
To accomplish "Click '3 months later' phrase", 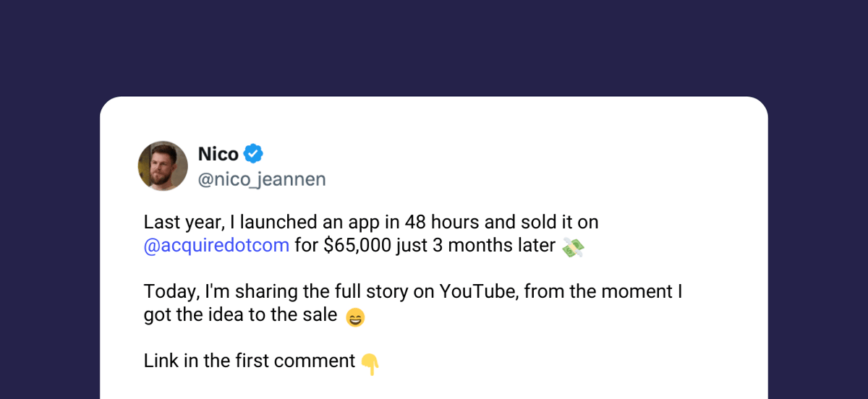I will click(495, 246).
